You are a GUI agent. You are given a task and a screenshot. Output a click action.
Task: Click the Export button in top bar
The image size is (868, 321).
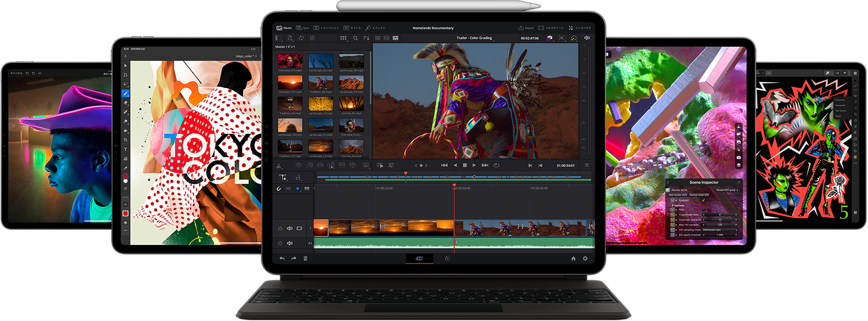click(x=526, y=28)
